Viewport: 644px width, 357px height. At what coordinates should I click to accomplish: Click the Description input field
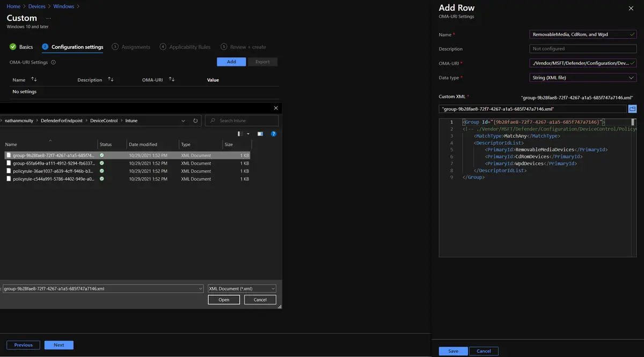coord(583,49)
